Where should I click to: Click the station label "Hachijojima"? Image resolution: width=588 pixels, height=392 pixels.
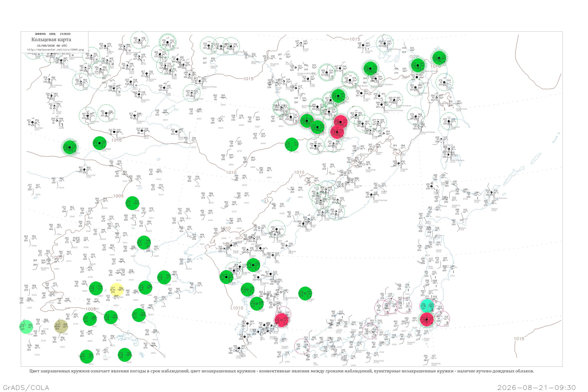click(436, 364)
